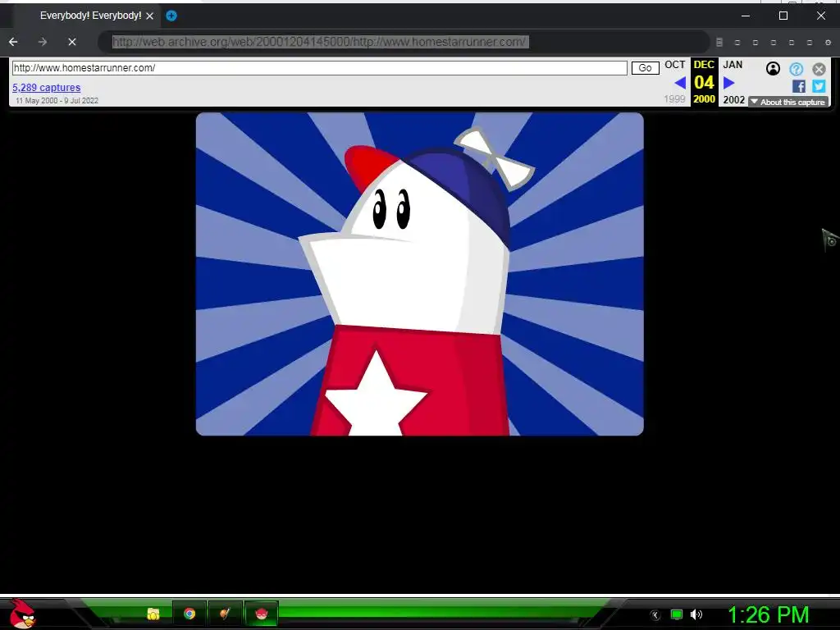Select the year 2002 in Wayback timeline
840x630 pixels.
click(x=734, y=99)
